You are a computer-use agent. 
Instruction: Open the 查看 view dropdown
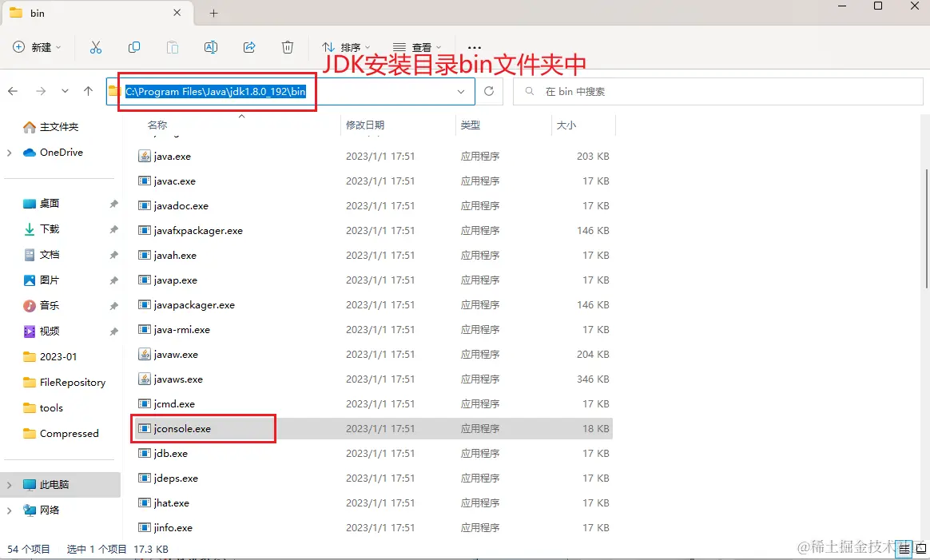click(418, 47)
